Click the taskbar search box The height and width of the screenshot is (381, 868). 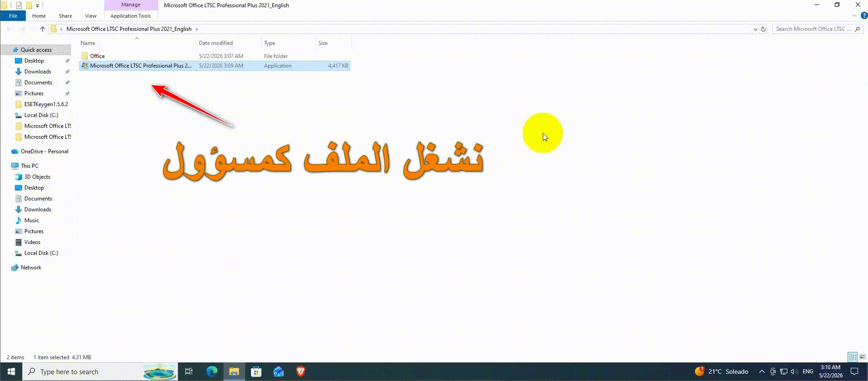[x=100, y=371]
